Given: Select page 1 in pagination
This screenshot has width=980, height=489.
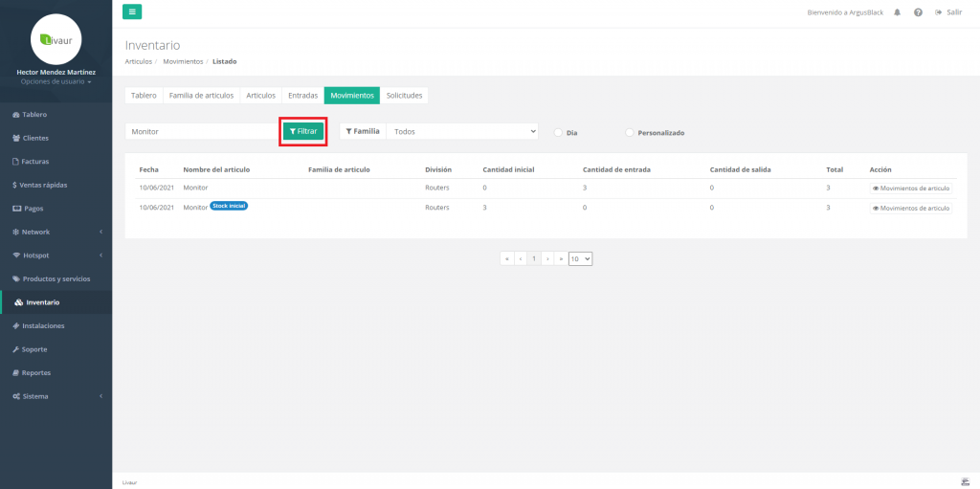Looking at the screenshot, I should coord(534,258).
